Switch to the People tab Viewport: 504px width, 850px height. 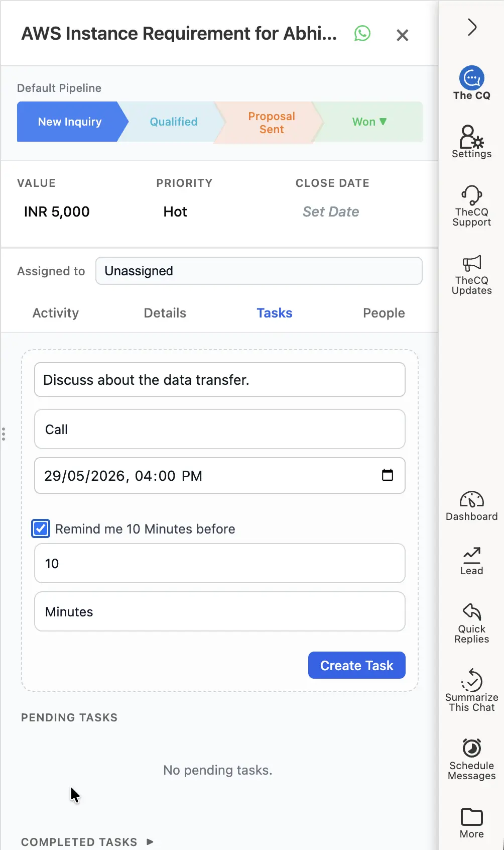(x=384, y=313)
